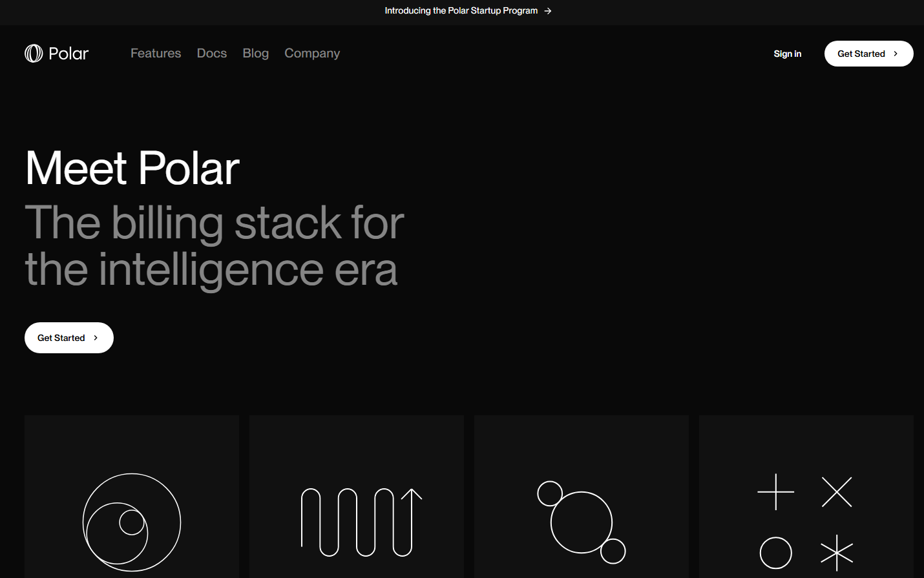
Task: Click the hero Get Started button below the headline
Action: (69, 338)
